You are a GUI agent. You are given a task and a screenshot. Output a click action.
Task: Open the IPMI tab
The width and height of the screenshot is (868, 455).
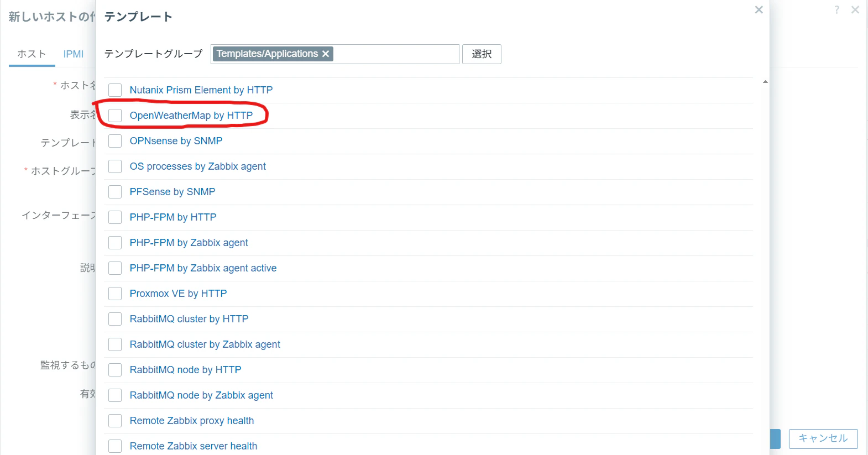point(74,54)
